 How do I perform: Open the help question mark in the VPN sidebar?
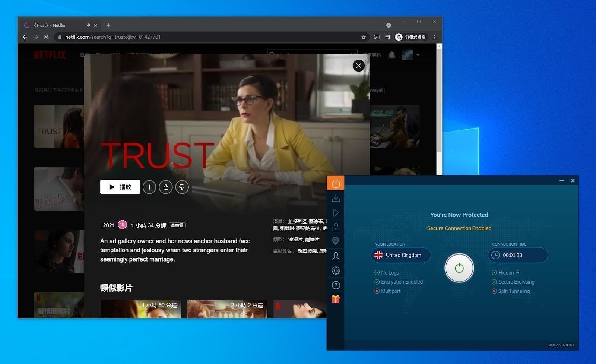[x=336, y=285]
